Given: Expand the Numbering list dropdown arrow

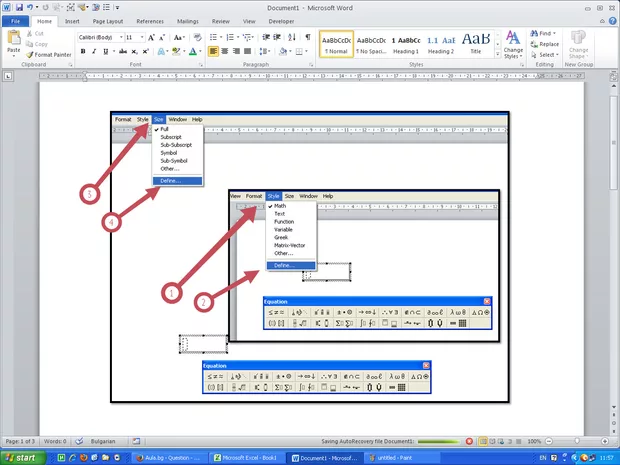Looking at the screenshot, I should [238, 38].
